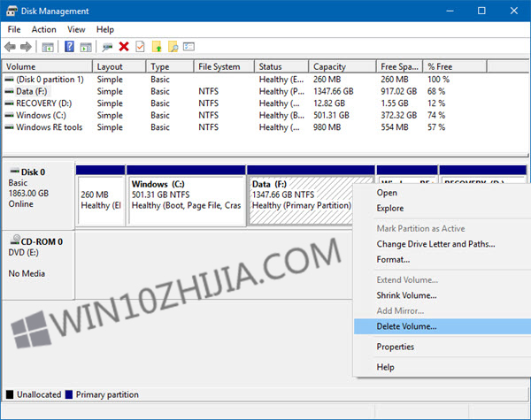Click the Disk Management title bar icon
531x420 pixels.
(12, 11)
